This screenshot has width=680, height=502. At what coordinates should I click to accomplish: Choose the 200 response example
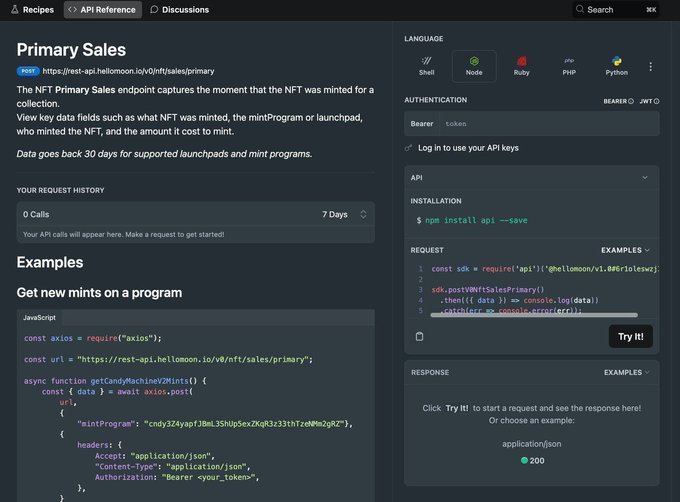(x=532, y=460)
